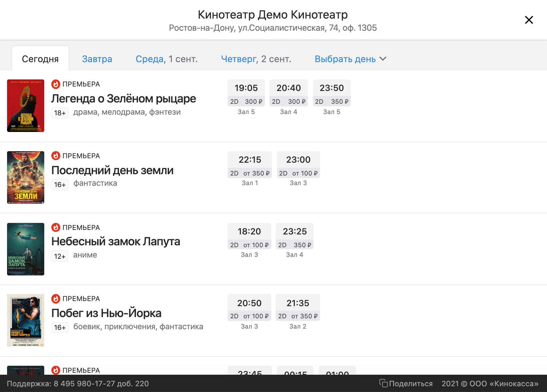Close the cinema schedule with the X
The height and width of the screenshot is (392, 547).
(x=529, y=20)
